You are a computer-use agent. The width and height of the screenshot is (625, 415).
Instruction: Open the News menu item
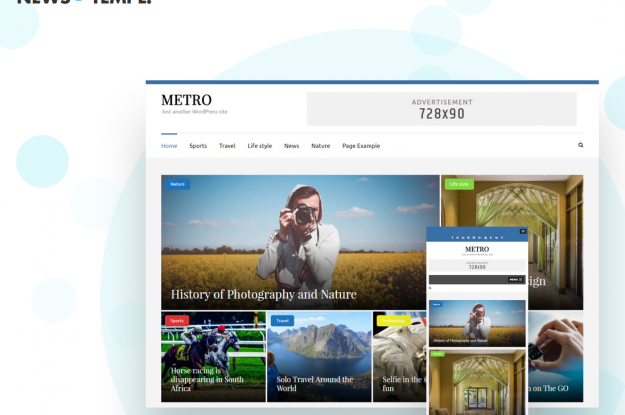coord(291,146)
